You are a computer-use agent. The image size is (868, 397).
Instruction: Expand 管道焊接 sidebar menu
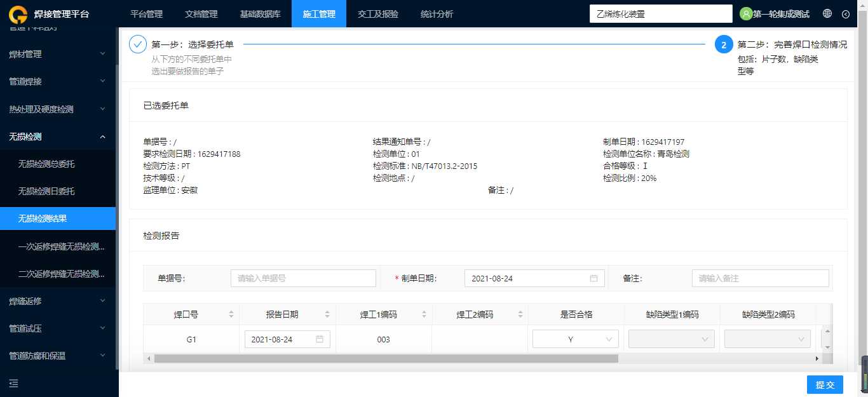coord(58,81)
